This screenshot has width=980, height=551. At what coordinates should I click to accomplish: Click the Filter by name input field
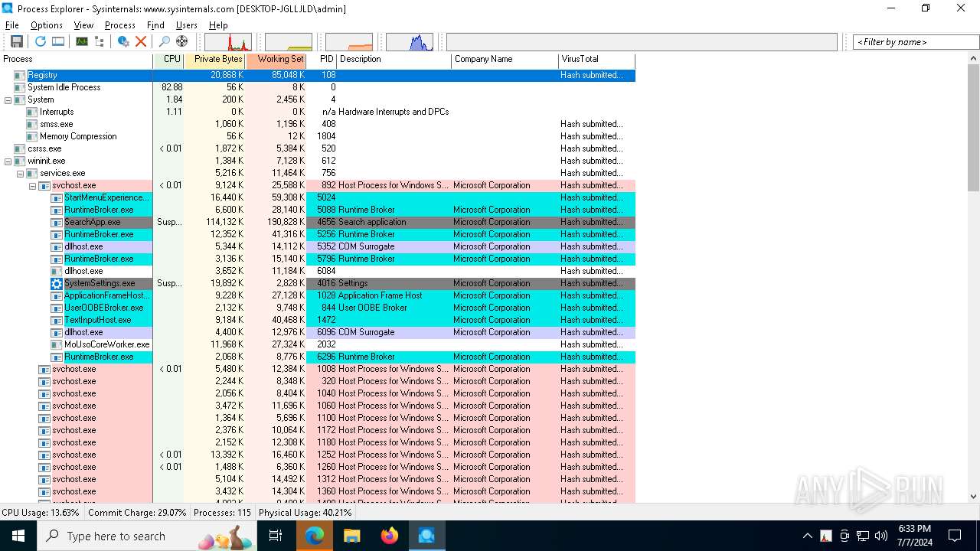click(x=916, y=42)
